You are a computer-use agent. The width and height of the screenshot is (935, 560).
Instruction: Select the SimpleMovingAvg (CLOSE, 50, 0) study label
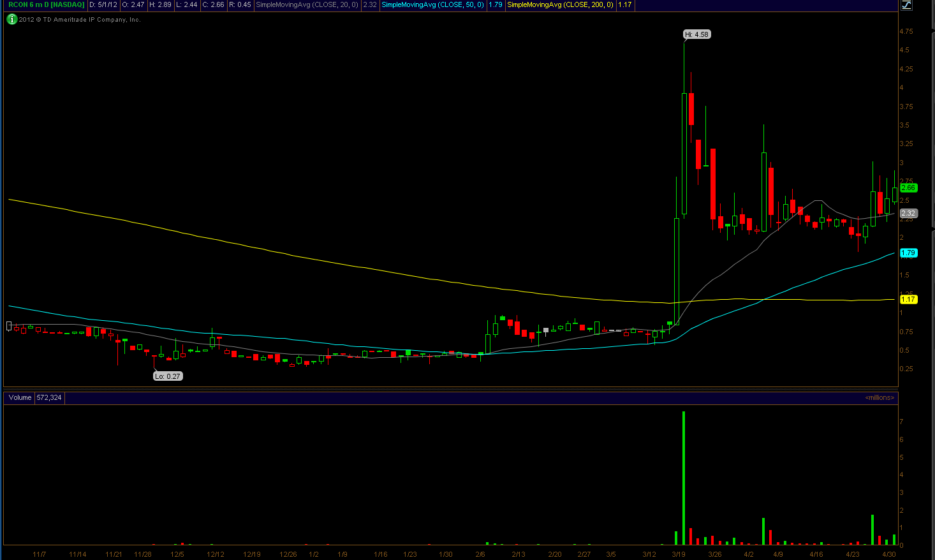(x=432, y=4)
